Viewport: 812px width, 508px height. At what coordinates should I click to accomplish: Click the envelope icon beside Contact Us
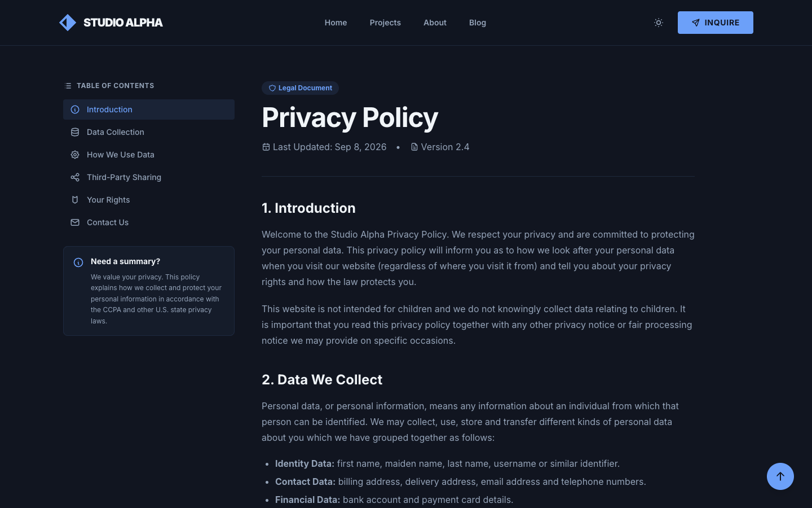click(75, 222)
